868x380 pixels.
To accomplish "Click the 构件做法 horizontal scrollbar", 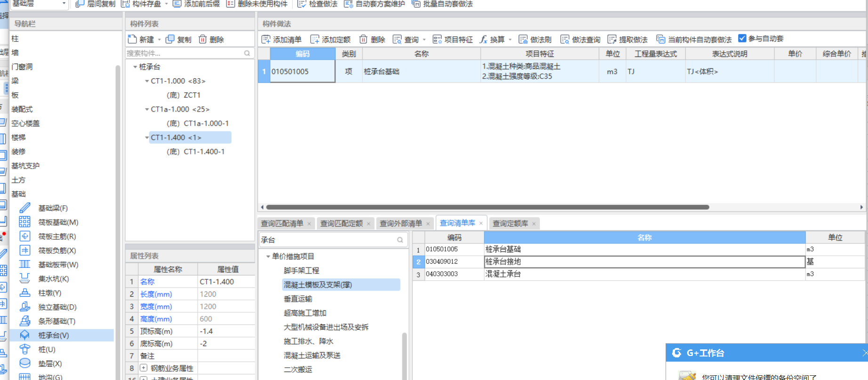I will point(488,207).
